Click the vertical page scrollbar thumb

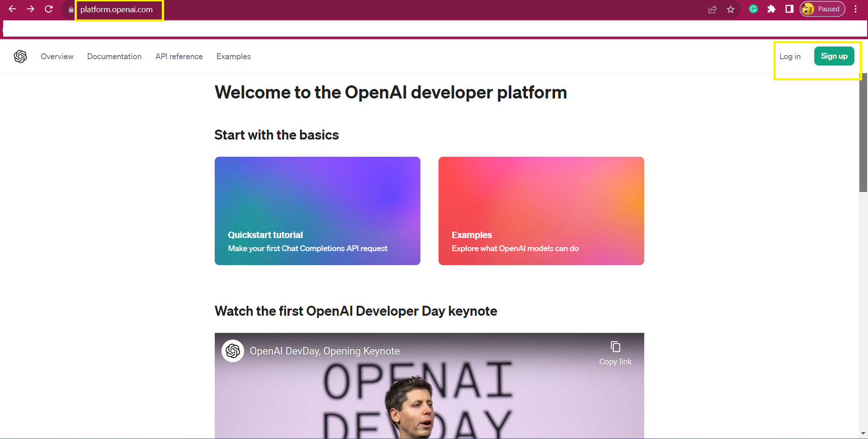pyautogui.click(x=863, y=132)
